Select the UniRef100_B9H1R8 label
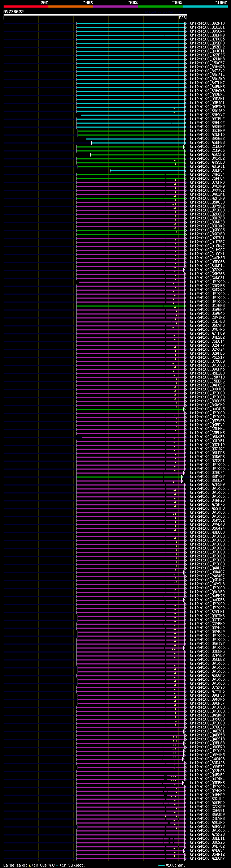The width and height of the screenshot is (231, 868). (207, 67)
